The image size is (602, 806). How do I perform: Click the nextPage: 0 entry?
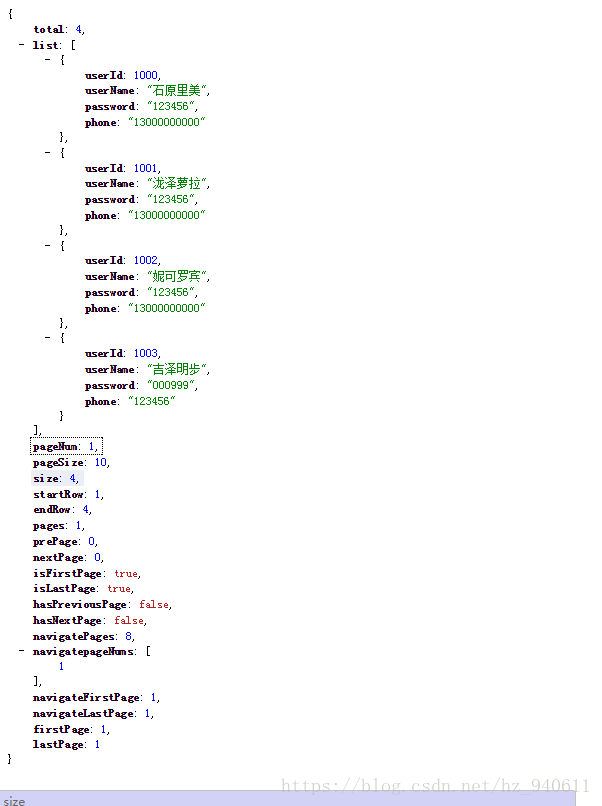click(68, 558)
